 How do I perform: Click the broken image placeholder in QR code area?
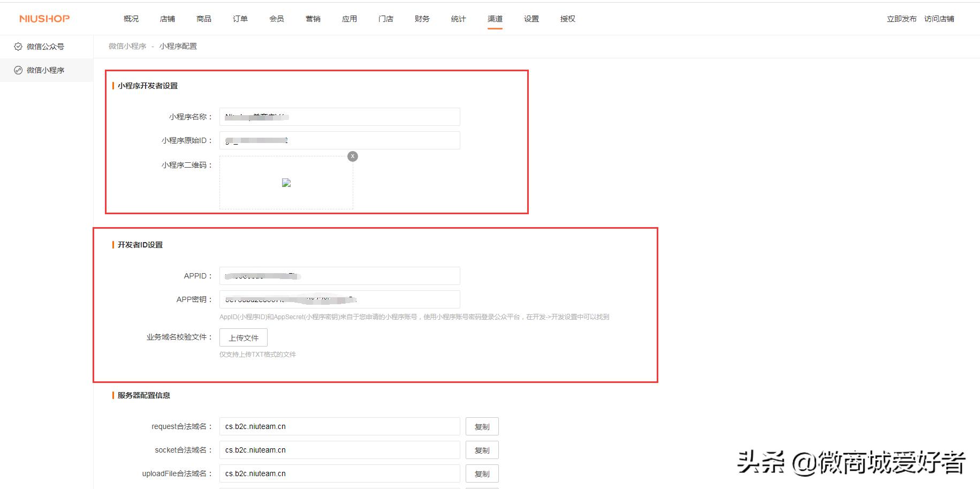(286, 183)
